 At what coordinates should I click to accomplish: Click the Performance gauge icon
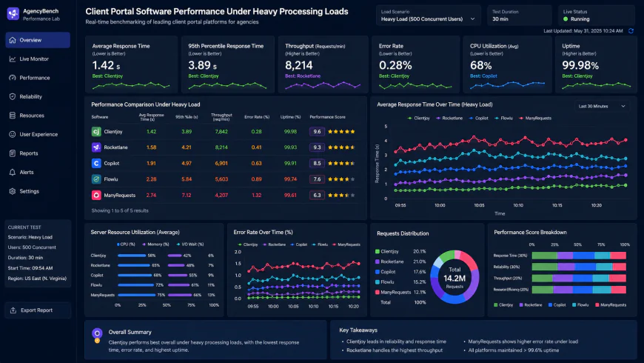pos(13,78)
